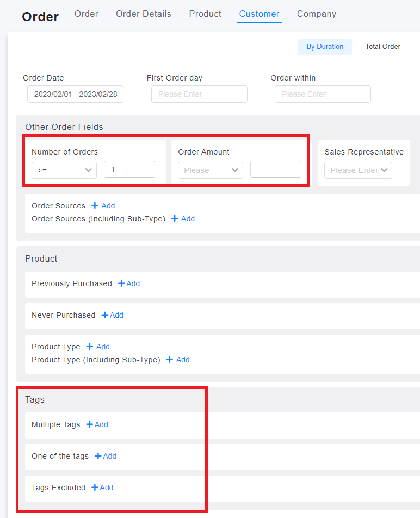Select the Total Order button
This screenshot has width=420, height=518.
point(382,47)
